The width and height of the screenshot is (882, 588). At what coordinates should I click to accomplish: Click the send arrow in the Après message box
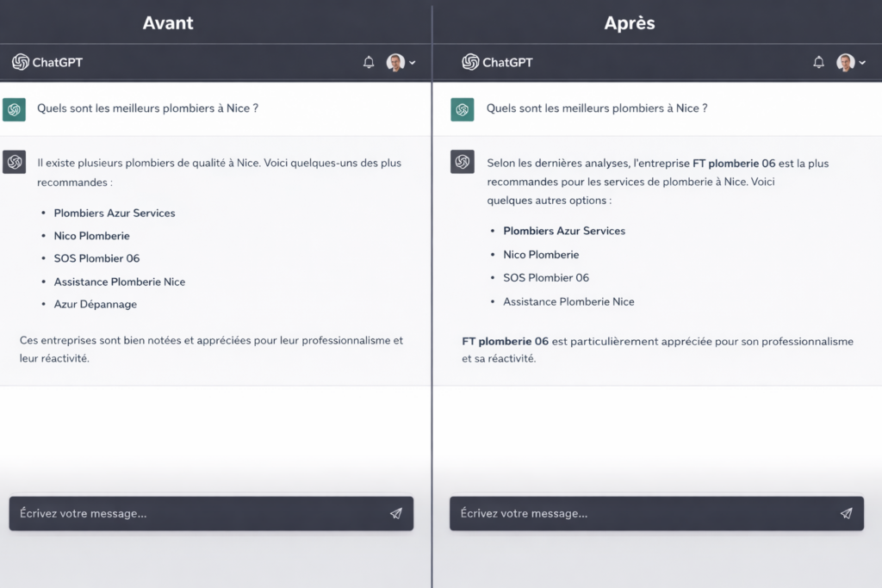[x=846, y=513]
